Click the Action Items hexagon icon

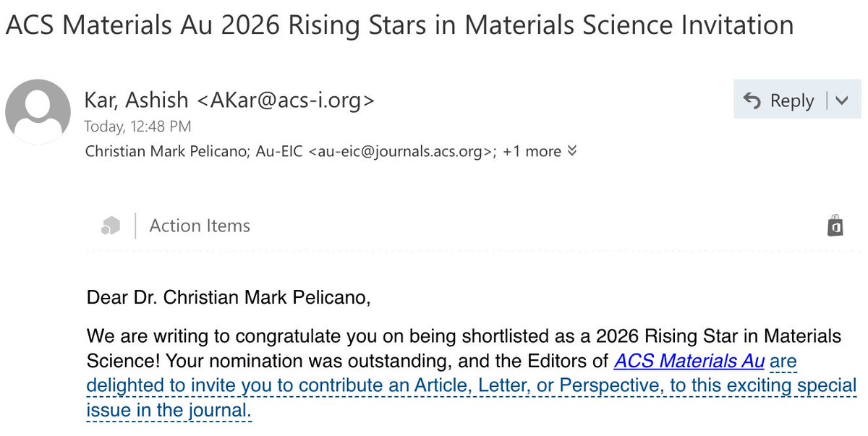click(x=110, y=226)
